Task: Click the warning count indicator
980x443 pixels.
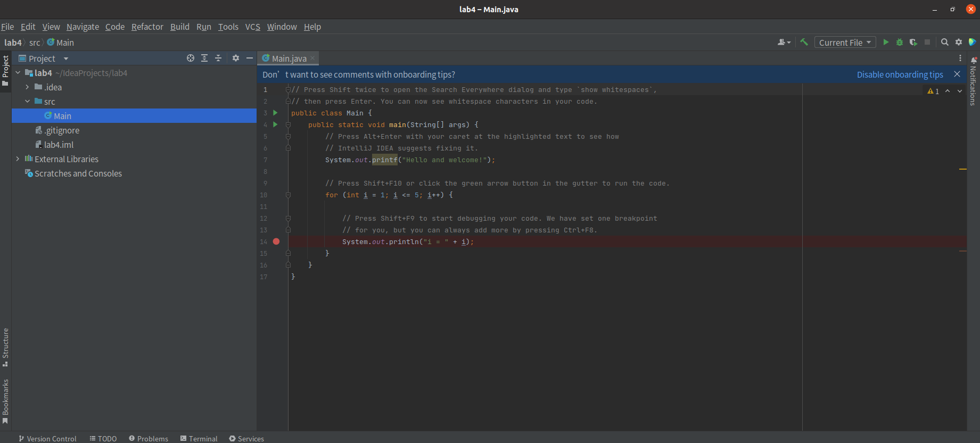Action: pos(933,91)
